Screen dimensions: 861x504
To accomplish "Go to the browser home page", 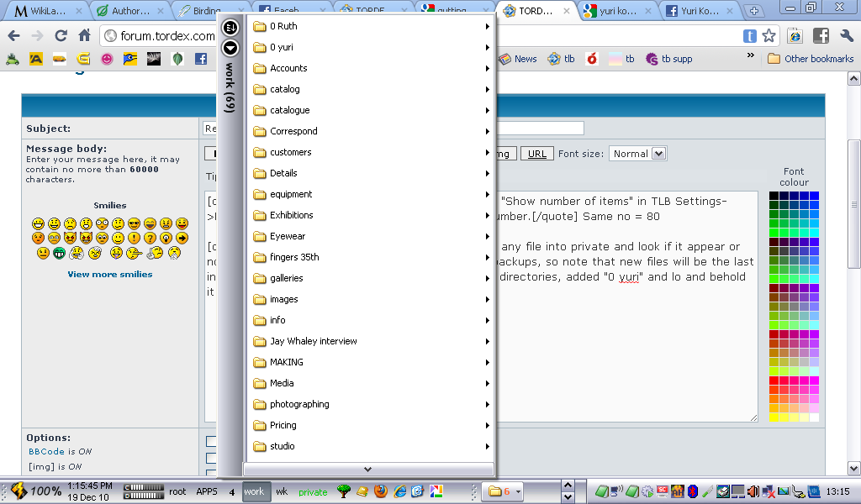I will coord(84,36).
